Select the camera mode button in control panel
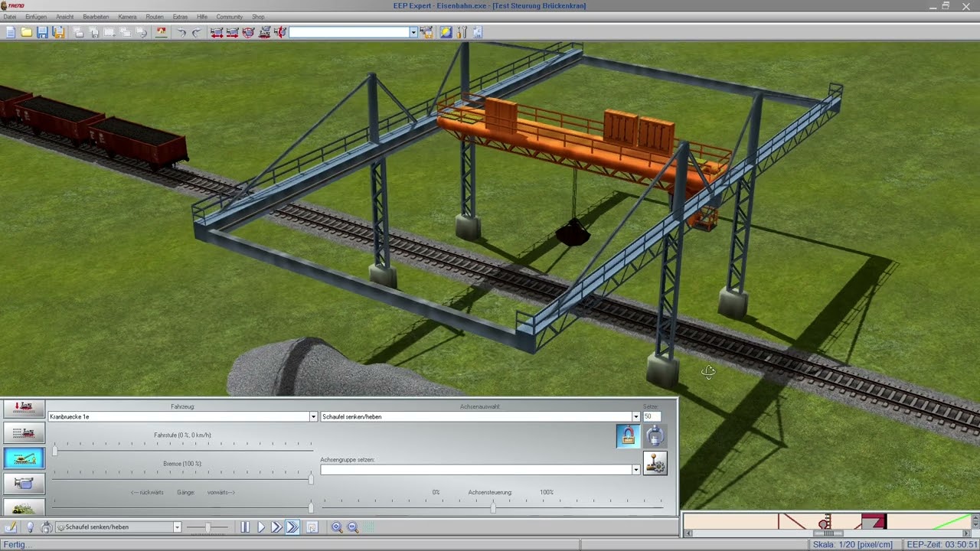This screenshot has height=551, width=980. click(x=24, y=483)
